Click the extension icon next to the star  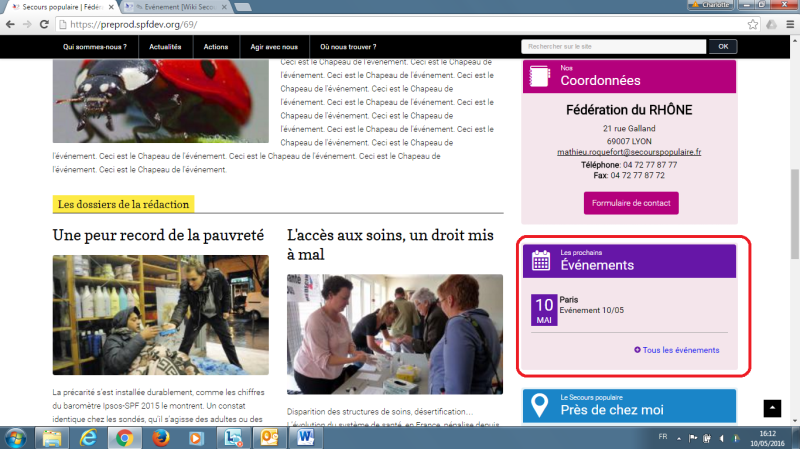(771, 24)
